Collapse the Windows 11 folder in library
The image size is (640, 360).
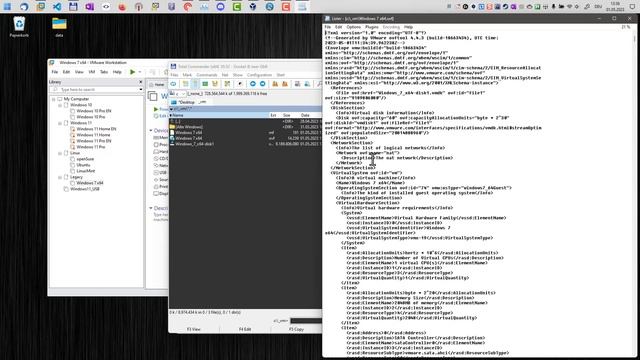[x=60, y=123]
